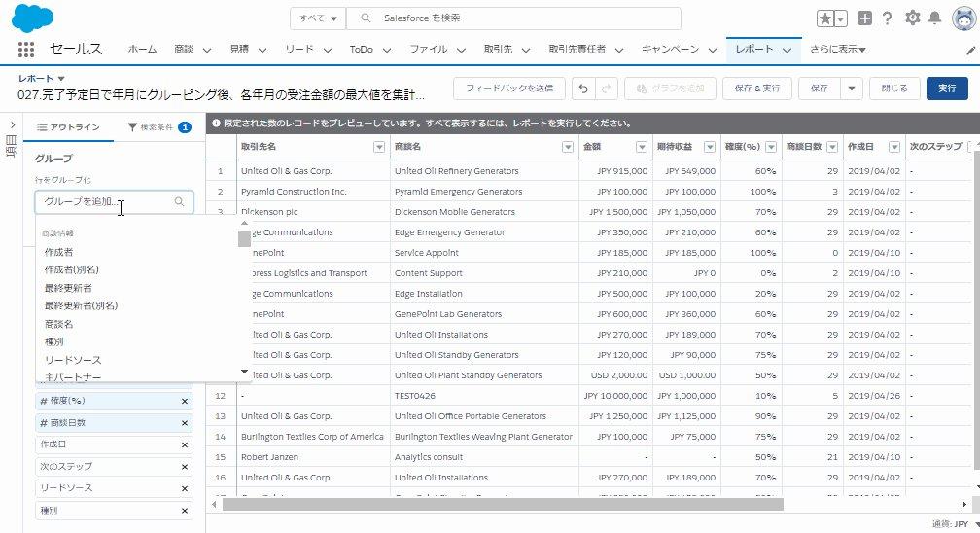
Task: Remove the 確度(%) column with its X
Action: point(185,401)
